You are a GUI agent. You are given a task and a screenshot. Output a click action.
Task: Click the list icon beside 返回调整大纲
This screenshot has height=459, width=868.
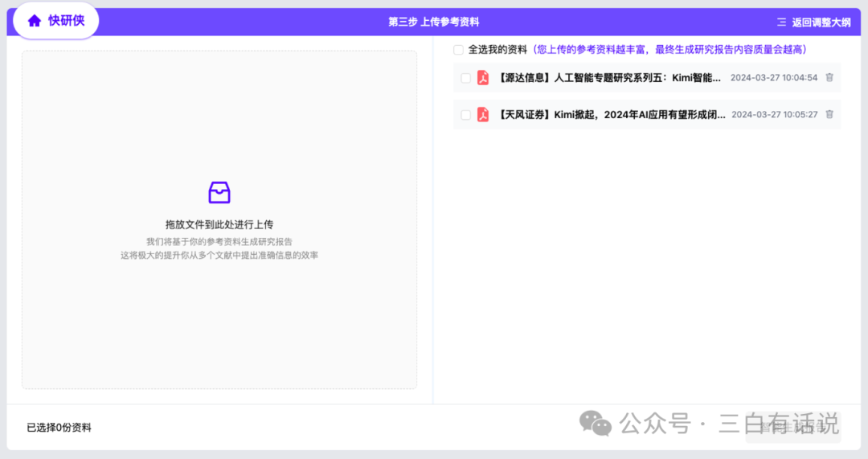781,23
